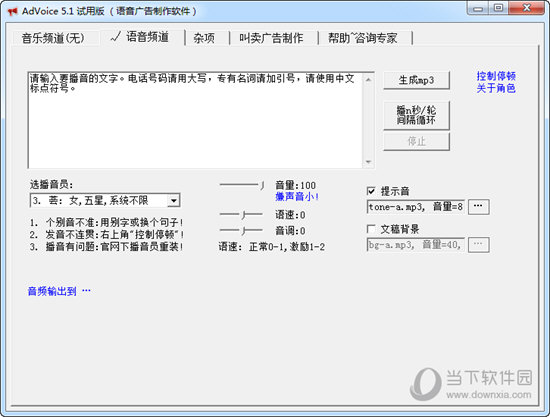Screen dimensions: 550x417
Task: Click the tone-a.mp3 prompt sound field
Action: (416, 207)
